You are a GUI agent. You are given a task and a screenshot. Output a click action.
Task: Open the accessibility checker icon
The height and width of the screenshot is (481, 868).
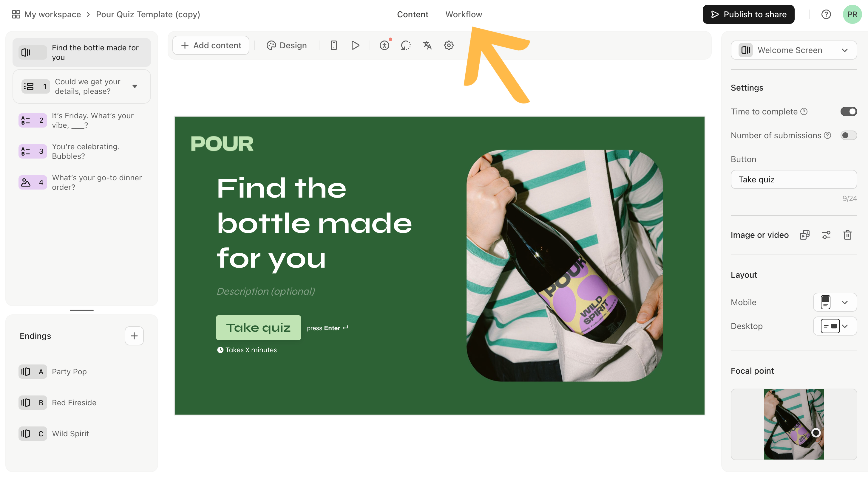tap(384, 45)
